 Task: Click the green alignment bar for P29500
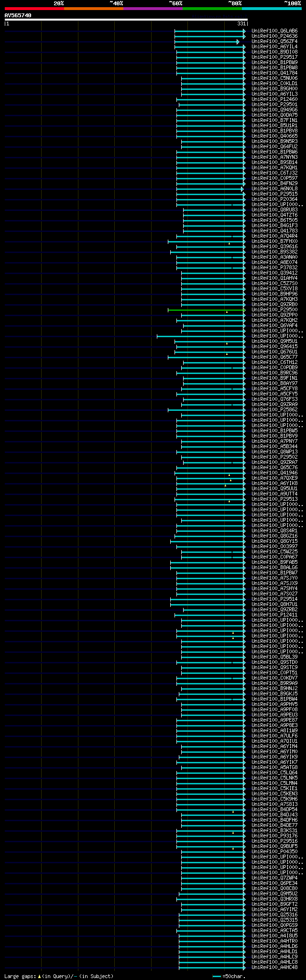point(207,310)
